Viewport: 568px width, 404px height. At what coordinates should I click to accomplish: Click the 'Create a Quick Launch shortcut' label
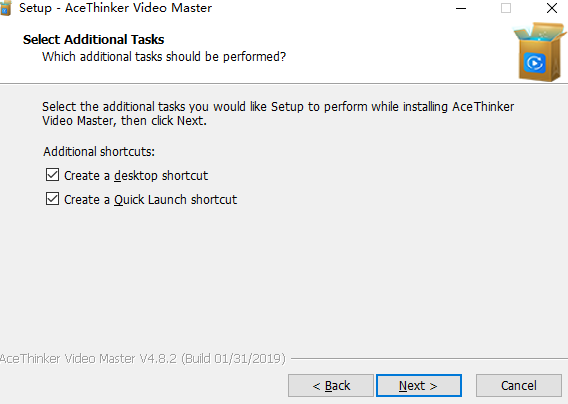tap(150, 200)
